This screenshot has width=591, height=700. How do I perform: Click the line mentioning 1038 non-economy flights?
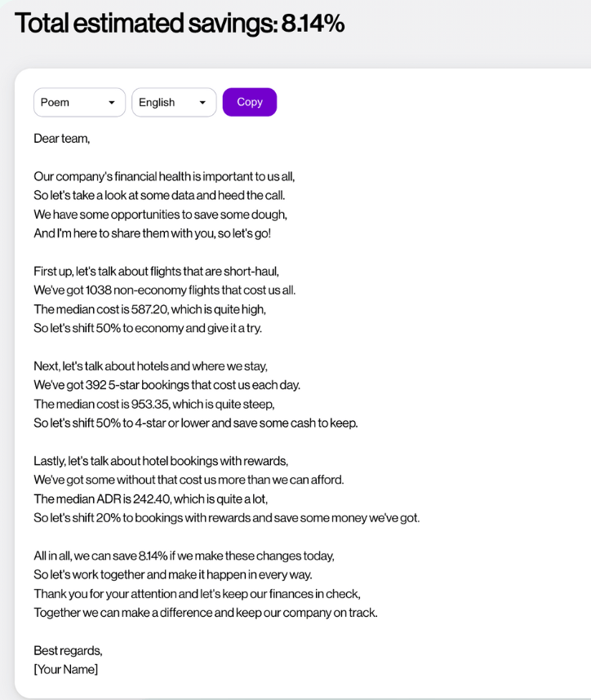point(164,290)
